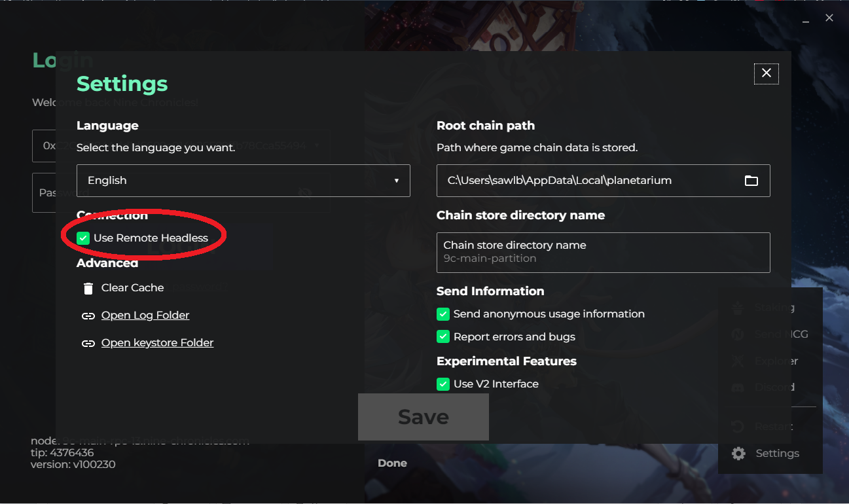Open Log Folder link

(x=145, y=315)
